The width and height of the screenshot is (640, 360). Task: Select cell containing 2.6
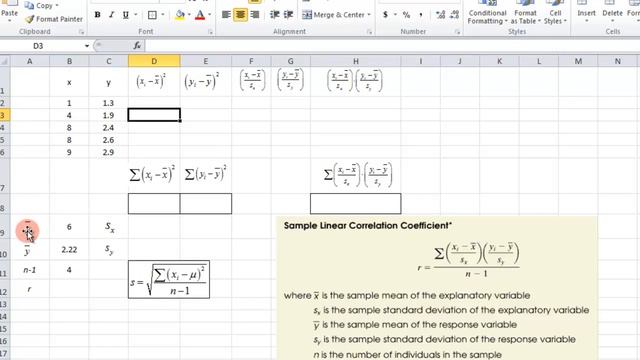coord(109,140)
